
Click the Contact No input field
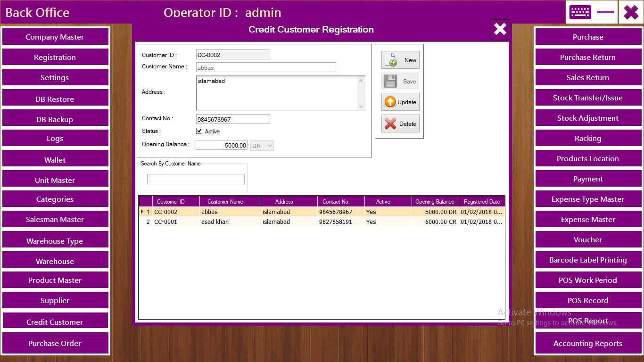point(233,119)
